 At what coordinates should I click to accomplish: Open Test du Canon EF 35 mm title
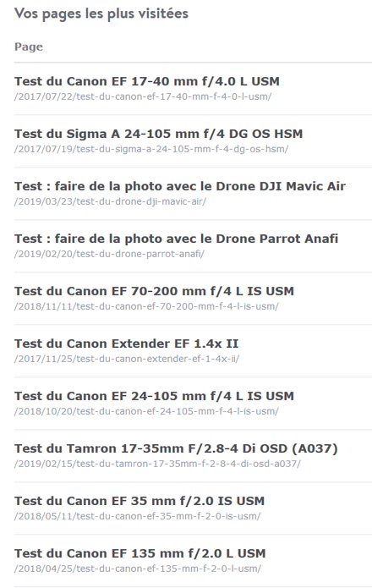pyautogui.click(x=139, y=502)
